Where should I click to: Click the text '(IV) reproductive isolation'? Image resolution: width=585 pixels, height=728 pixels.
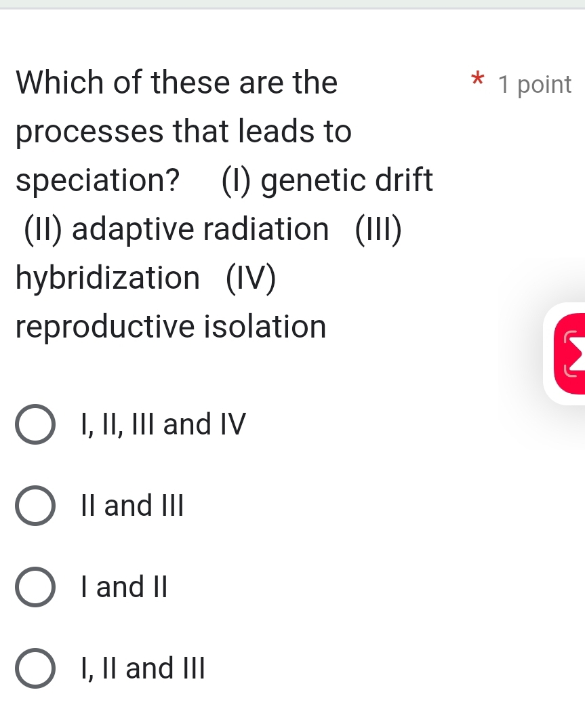click(170, 326)
